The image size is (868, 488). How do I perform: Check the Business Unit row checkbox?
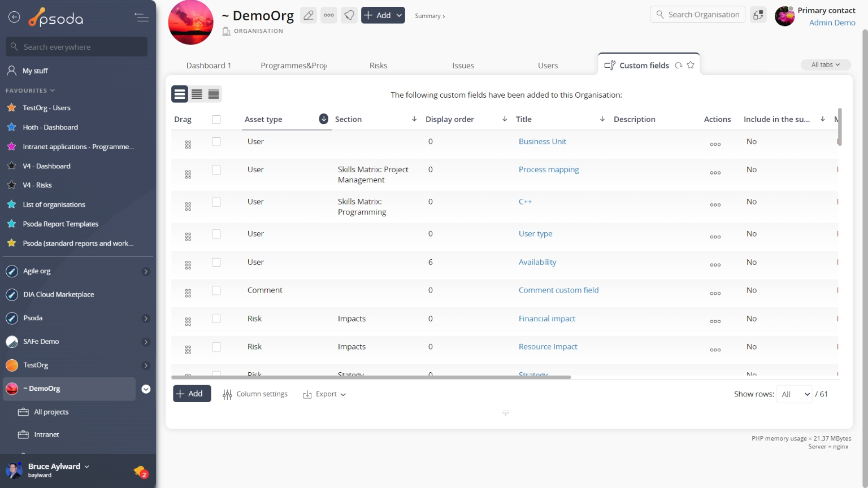click(x=216, y=142)
